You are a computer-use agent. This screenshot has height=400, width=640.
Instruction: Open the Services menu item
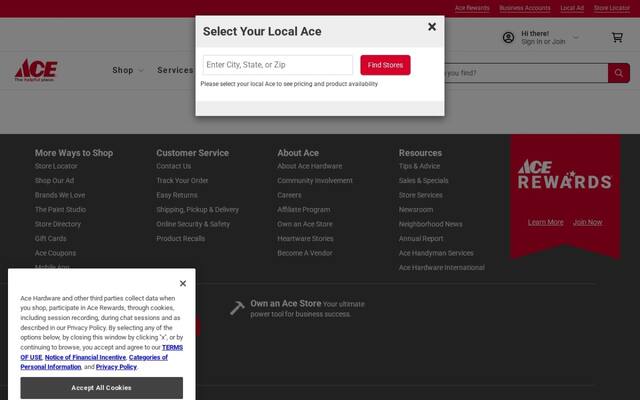pos(176,70)
